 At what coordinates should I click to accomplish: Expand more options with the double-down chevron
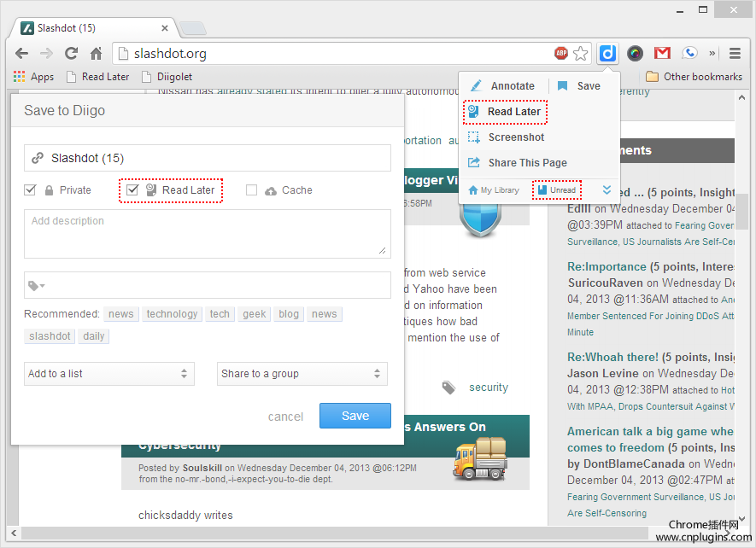pos(607,189)
